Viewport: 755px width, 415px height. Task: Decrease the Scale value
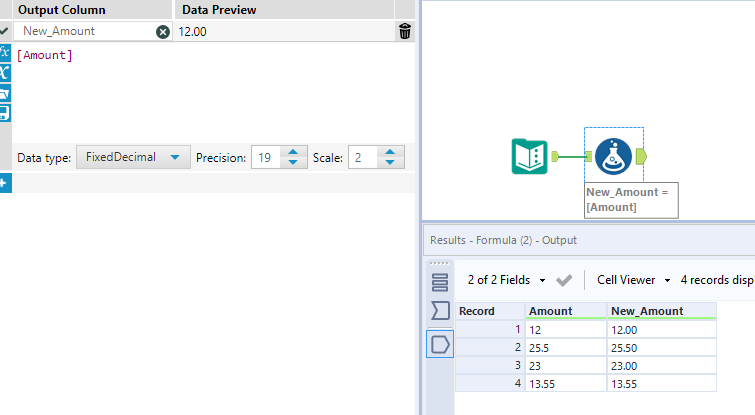pos(390,163)
